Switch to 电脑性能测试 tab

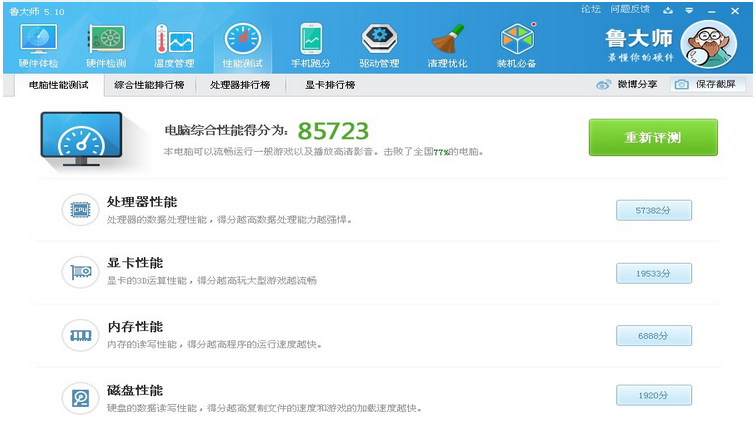tap(59, 85)
